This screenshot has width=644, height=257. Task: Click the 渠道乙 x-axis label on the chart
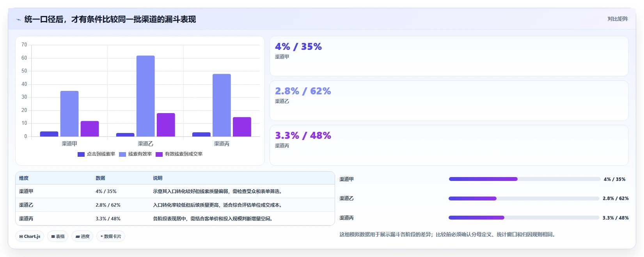[x=145, y=144]
